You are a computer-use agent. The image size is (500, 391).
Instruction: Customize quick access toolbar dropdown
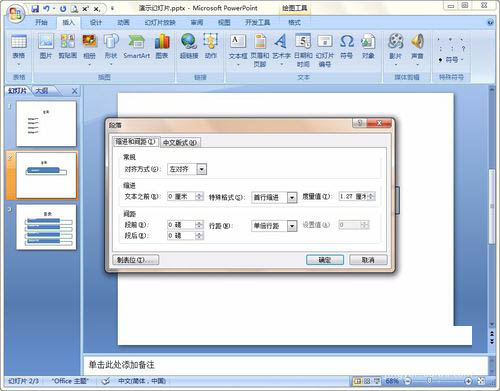[112, 9]
